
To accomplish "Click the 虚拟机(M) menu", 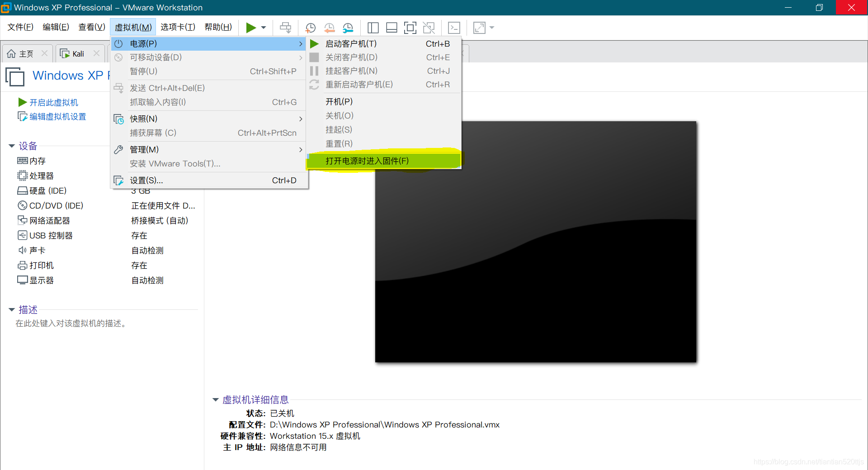I will coord(133,27).
